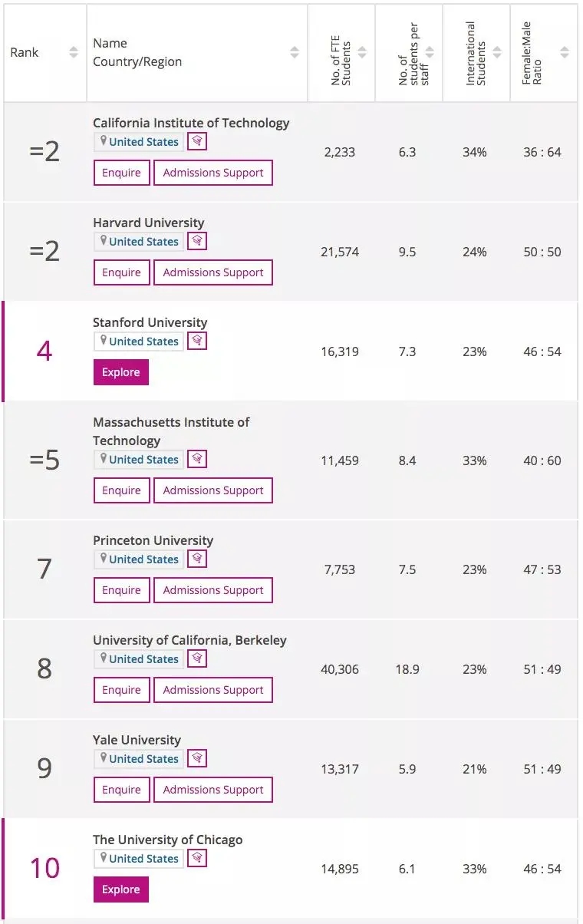The height and width of the screenshot is (924, 583).
Task: Sort by International Students column
Action: pyautogui.click(x=497, y=53)
